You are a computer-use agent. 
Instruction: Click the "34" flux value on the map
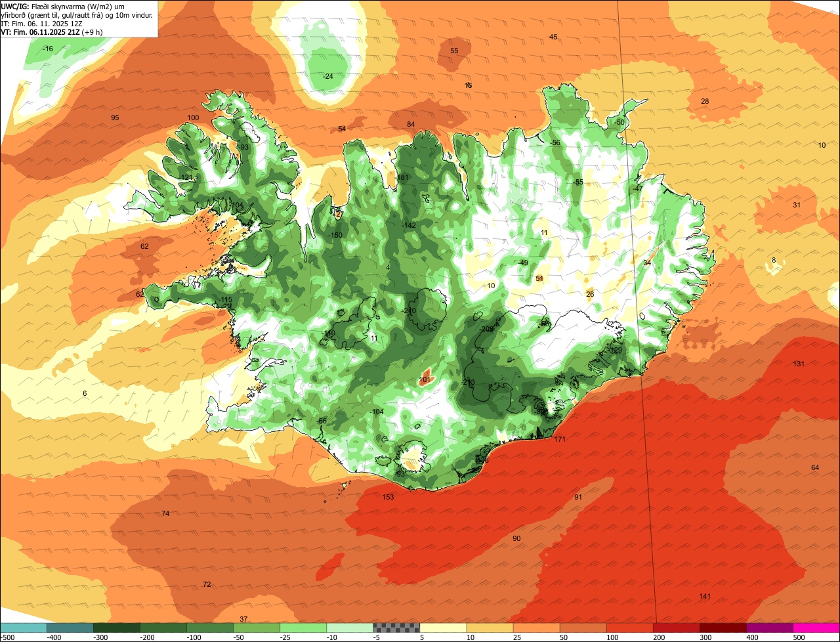tap(647, 263)
